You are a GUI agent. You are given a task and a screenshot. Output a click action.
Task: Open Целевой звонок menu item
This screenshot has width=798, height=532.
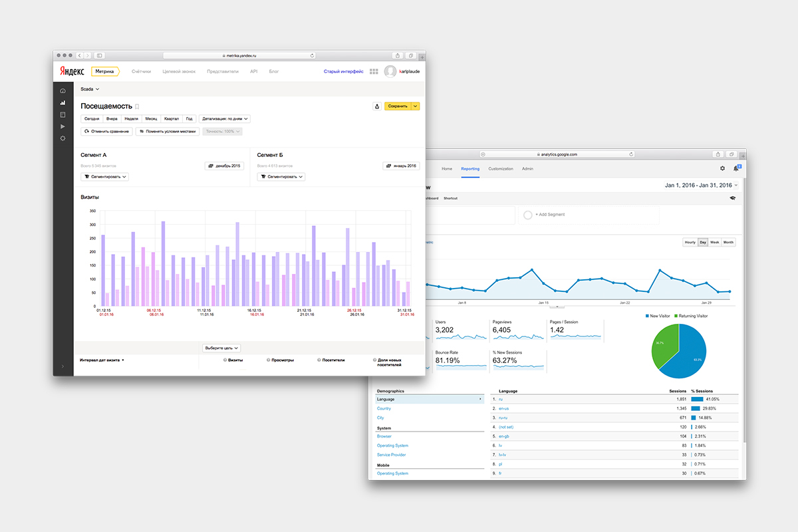coord(179,71)
